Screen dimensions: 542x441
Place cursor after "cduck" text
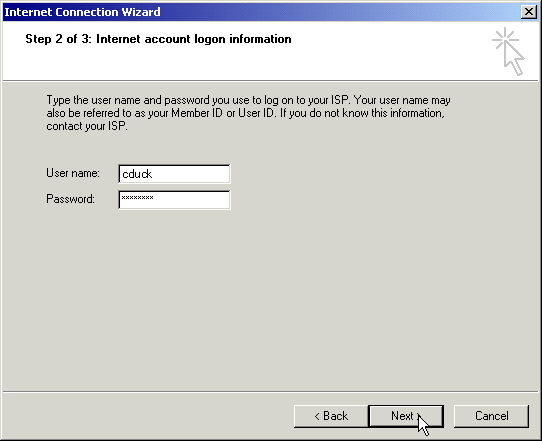coord(153,174)
